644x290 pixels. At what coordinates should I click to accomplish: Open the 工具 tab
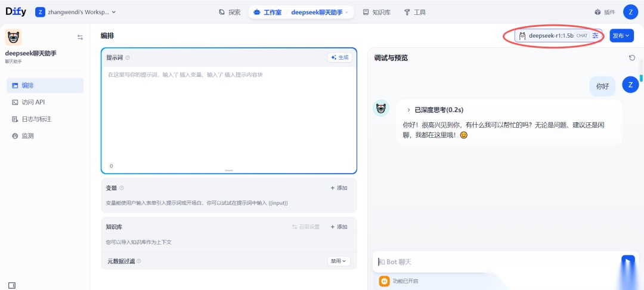(x=415, y=13)
